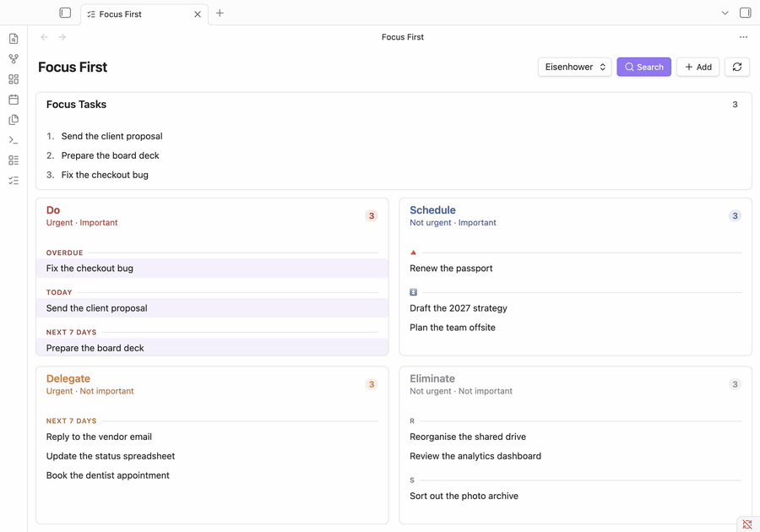The height and width of the screenshot is (532, 760).
Task: Open graph view icon in sidebar
Action: 14,58
